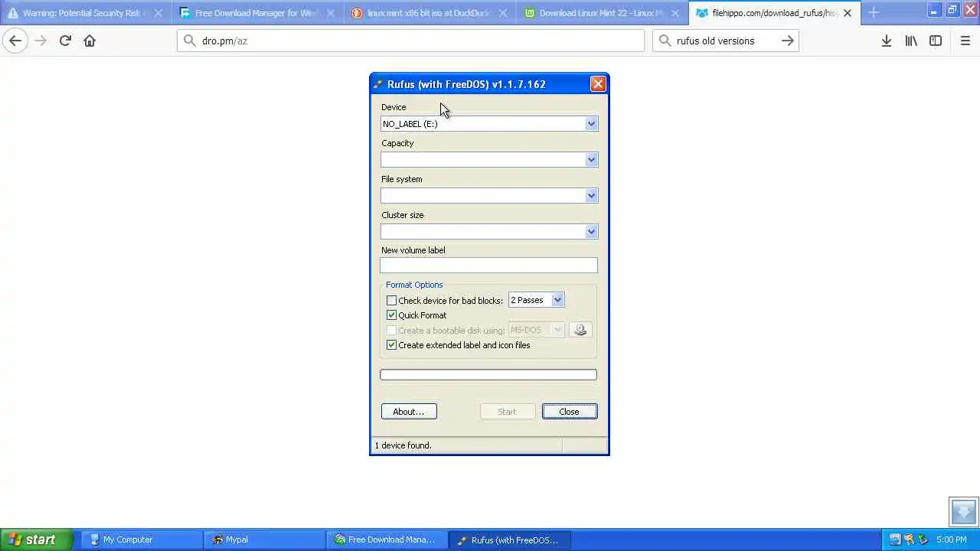980x551 pixels.
Task: Click the Close button in Rufus
Action: [569, 412]
